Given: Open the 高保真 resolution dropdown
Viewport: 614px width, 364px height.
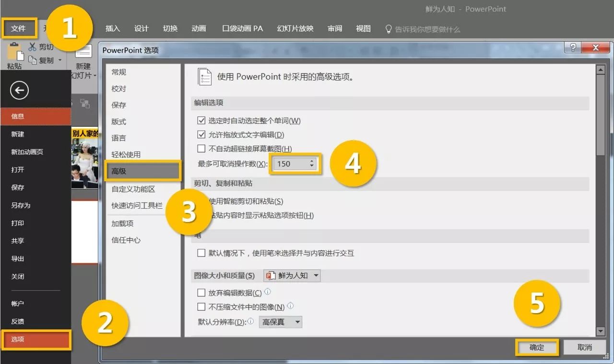Looking at the screenshot, I should [x=281, y=322].
